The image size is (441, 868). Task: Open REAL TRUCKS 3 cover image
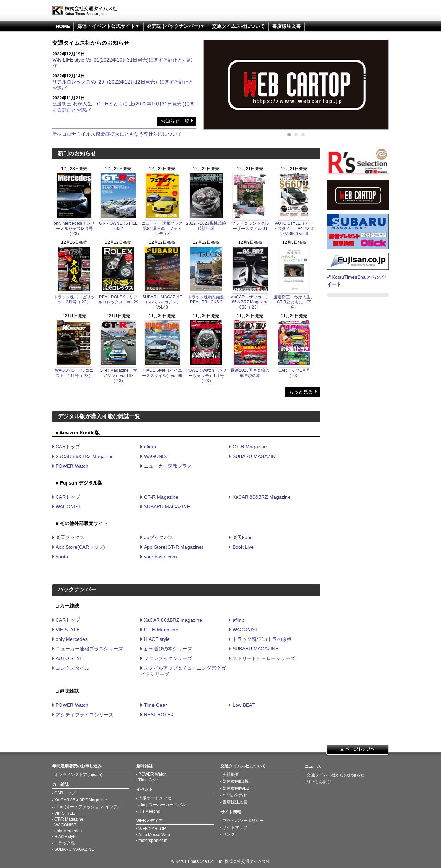[206, 269]
